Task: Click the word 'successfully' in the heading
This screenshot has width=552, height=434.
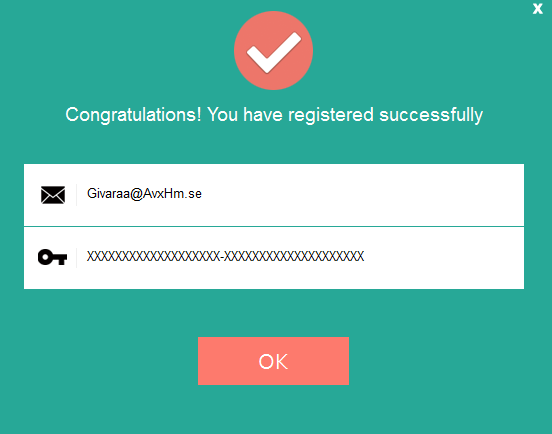Action: [431, 115]
